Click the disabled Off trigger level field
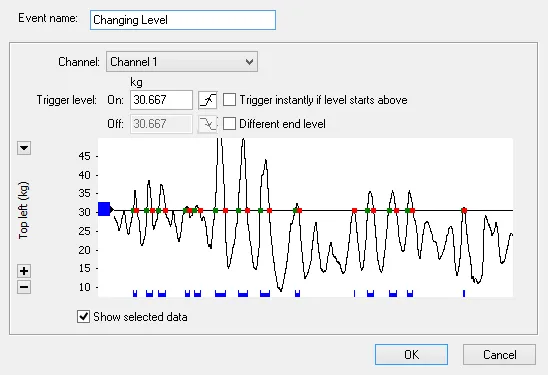Screen dimensions: 548x375 (161, 124)
